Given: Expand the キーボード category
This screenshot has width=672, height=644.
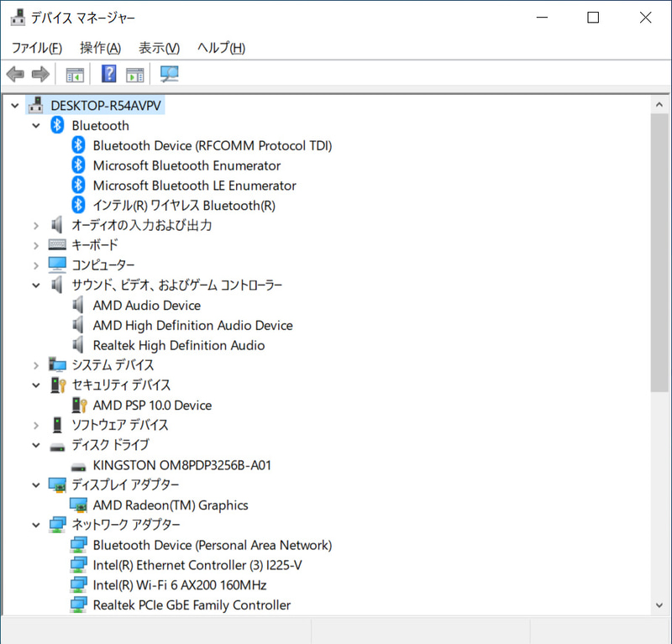Looking at the screenshot, I should click(35, 244).
